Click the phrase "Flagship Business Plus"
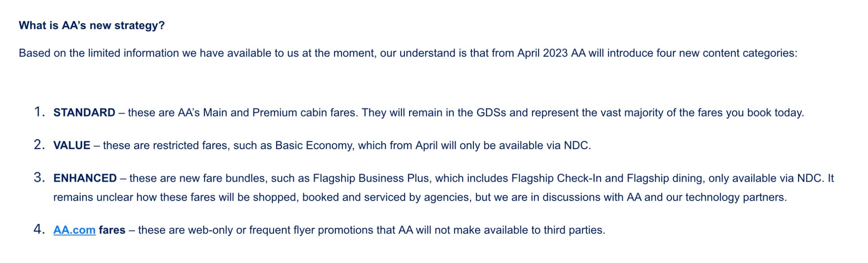Screen dimensions: 868x263 (x=370, y=178)
